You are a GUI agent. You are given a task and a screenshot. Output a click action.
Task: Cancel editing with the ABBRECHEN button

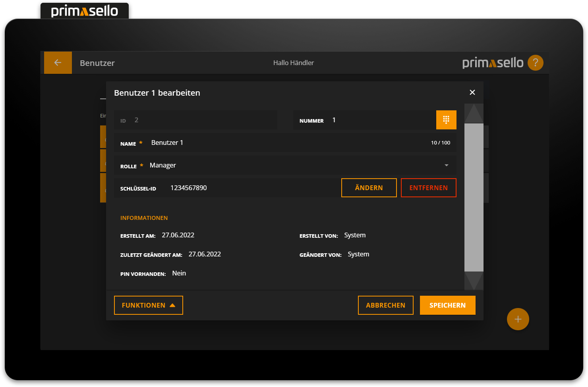[385, 305]
